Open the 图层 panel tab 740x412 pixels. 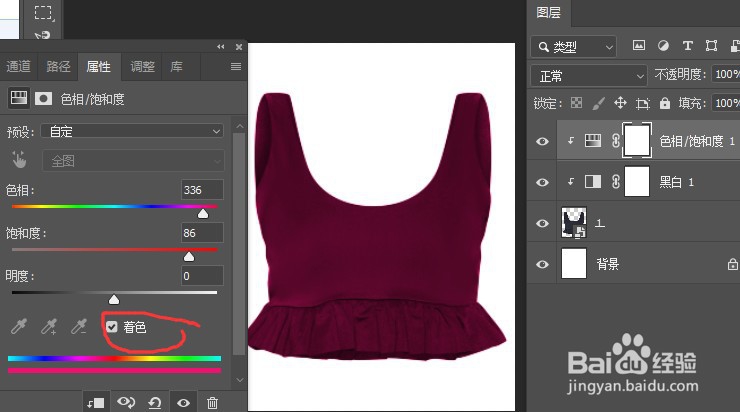tap(548, 13)
